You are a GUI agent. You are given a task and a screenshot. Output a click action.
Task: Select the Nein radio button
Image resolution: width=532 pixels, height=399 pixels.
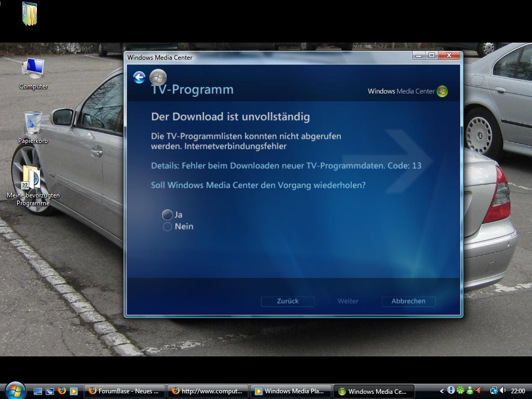click(167, 227)
